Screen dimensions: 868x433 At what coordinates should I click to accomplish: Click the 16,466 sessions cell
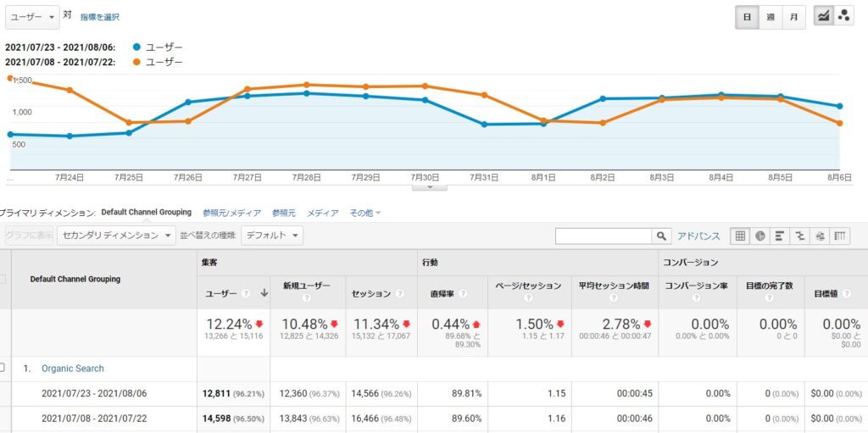coord(366,419)
